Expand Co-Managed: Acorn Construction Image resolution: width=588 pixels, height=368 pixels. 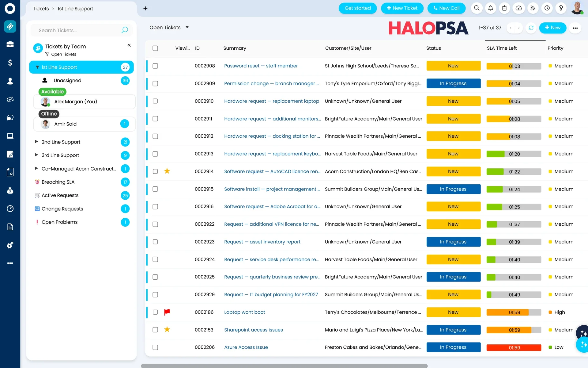coord(36,168)
